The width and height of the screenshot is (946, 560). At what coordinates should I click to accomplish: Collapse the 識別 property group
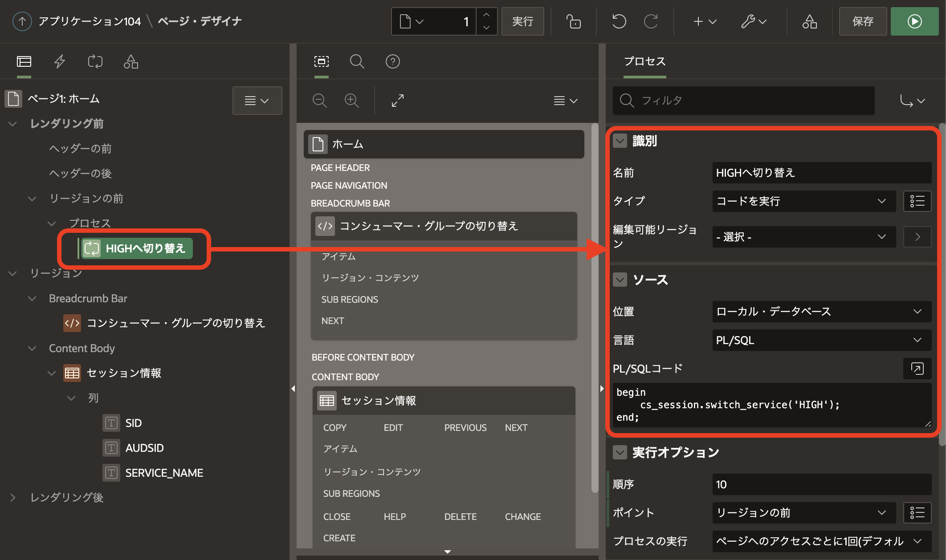(620, 141)
